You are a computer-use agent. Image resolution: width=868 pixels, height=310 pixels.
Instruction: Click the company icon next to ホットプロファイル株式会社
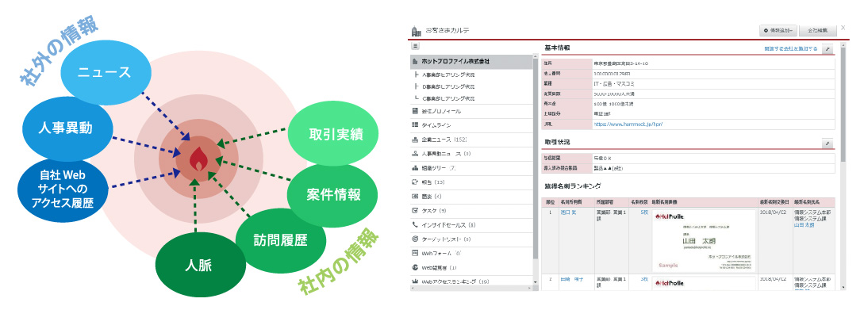pos(415,61)
